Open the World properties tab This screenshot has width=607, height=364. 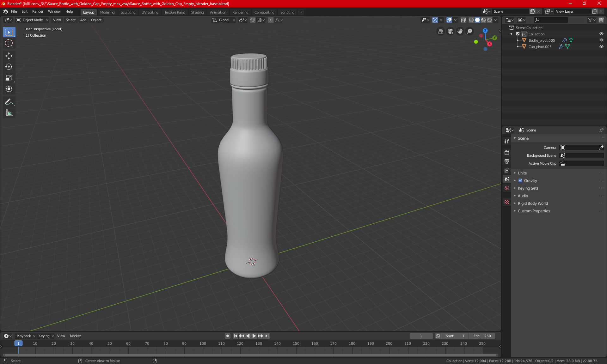(507, 188)
